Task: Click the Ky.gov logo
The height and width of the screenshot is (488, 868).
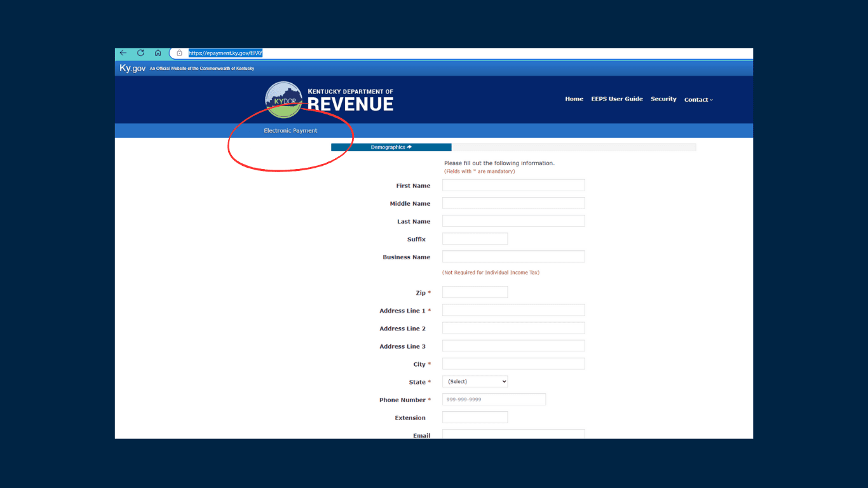Action: click(132, 68)
